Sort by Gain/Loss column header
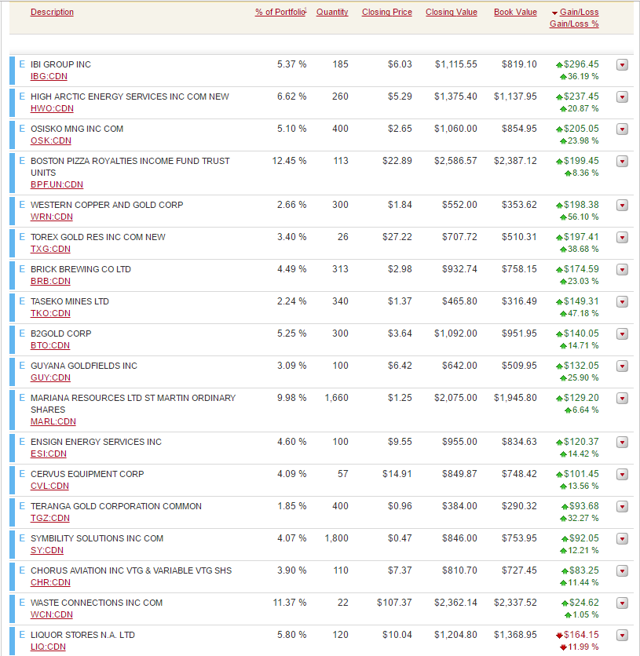The image size is (640, 656). (x=579, y=12)
